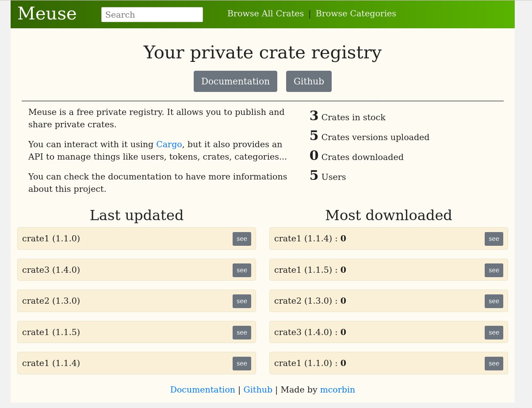Click 'crate2 (1.3.0) : 0' text

click(x=310, y=301)
